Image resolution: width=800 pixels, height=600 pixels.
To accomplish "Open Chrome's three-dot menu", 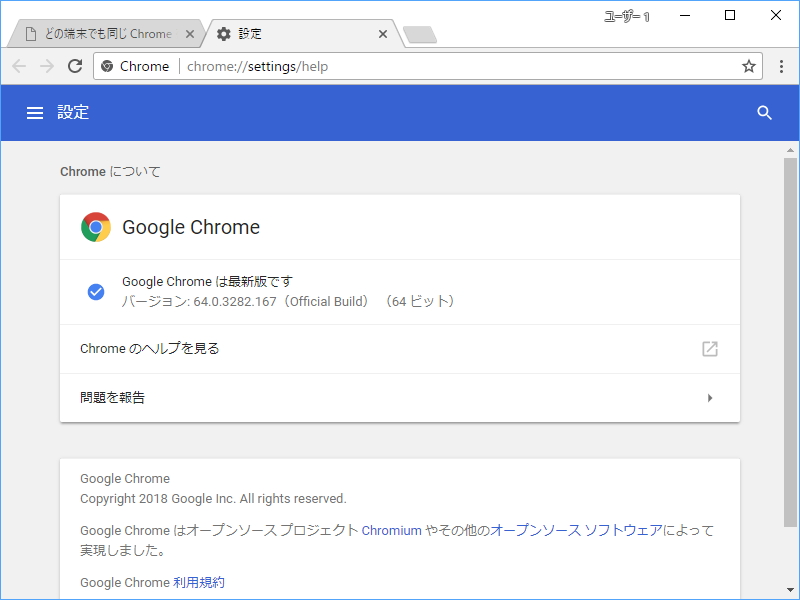I will (782, 66).
